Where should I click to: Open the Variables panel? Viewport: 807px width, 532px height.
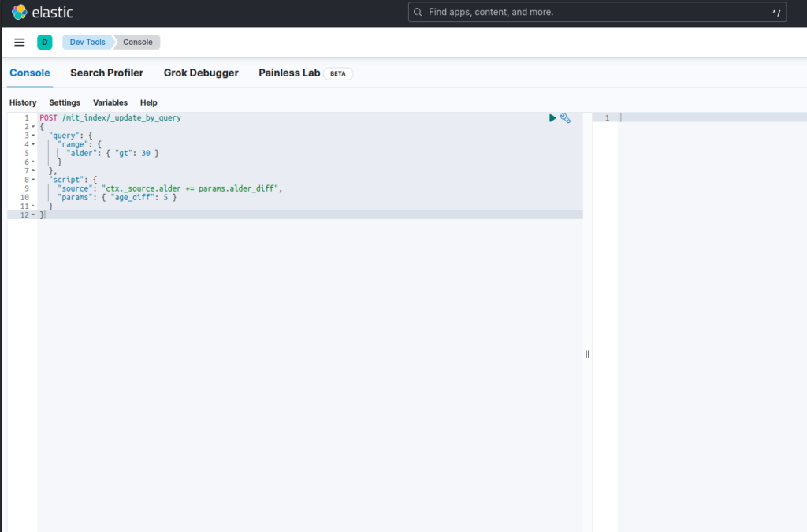pos(110,102)
